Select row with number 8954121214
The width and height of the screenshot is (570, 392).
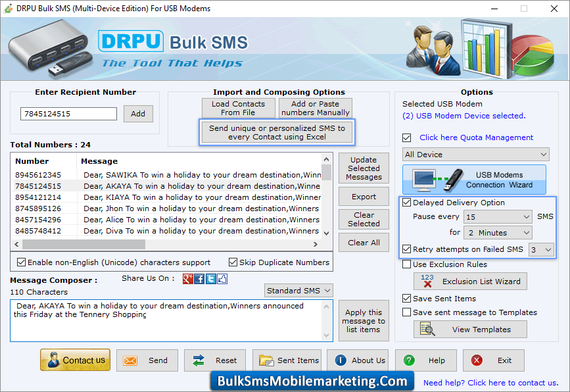click(166, 197)
